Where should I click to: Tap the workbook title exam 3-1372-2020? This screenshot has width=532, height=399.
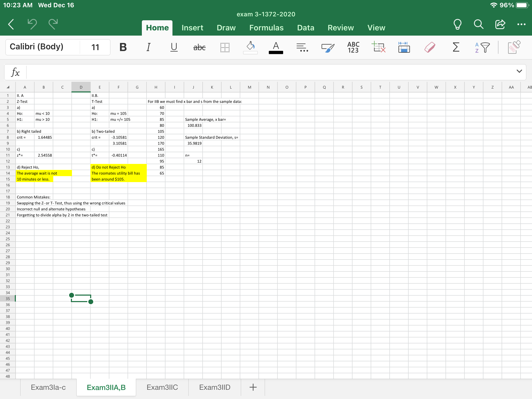266,14
